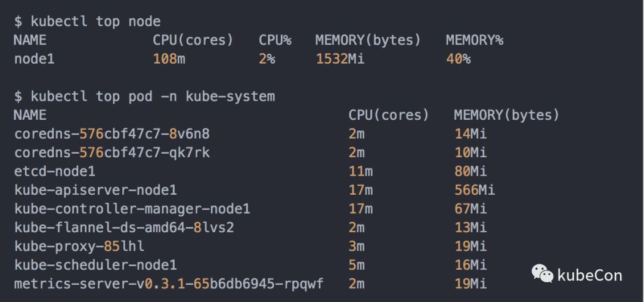
Task: Click kube-controller-manager-node1 pod name
Action: click(132, 208)
